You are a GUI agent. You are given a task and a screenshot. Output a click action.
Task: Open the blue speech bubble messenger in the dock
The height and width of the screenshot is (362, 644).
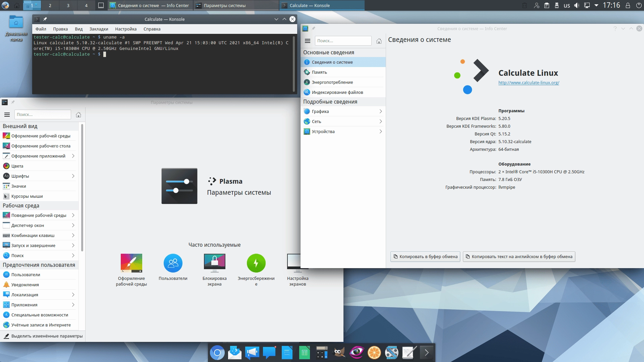(269, 353)
